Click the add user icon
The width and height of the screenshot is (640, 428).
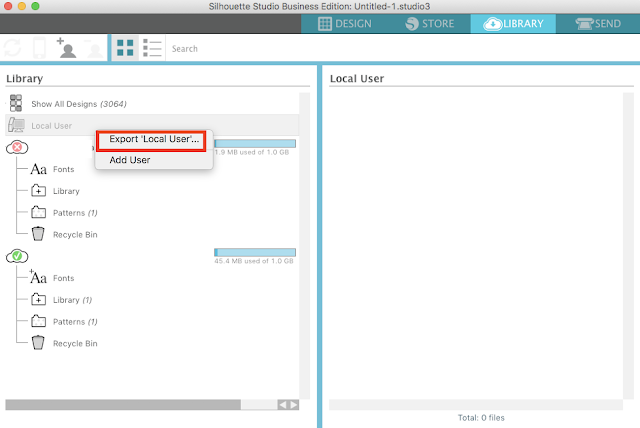pyautogui.click(x=67, y=48)
